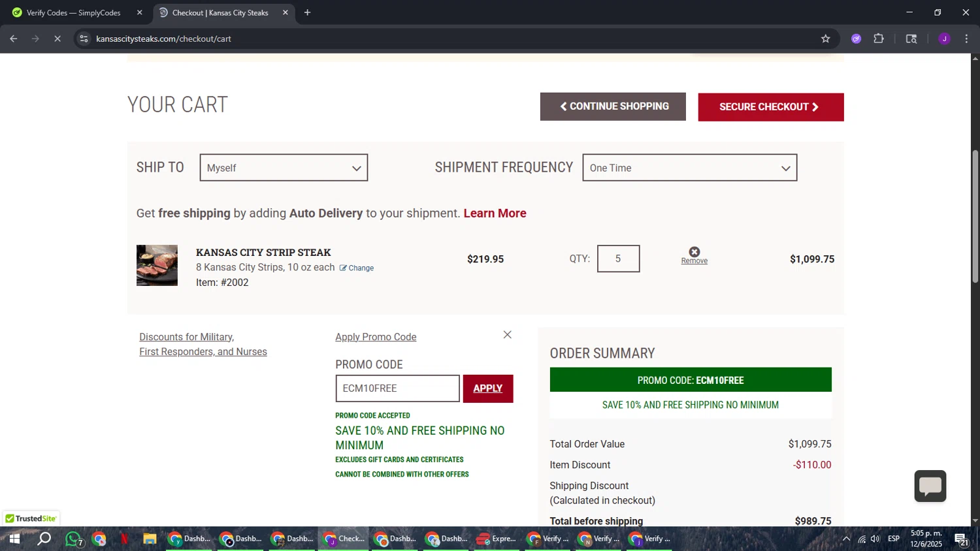
Task: Stop loading the page
Action: pos(57,39)
